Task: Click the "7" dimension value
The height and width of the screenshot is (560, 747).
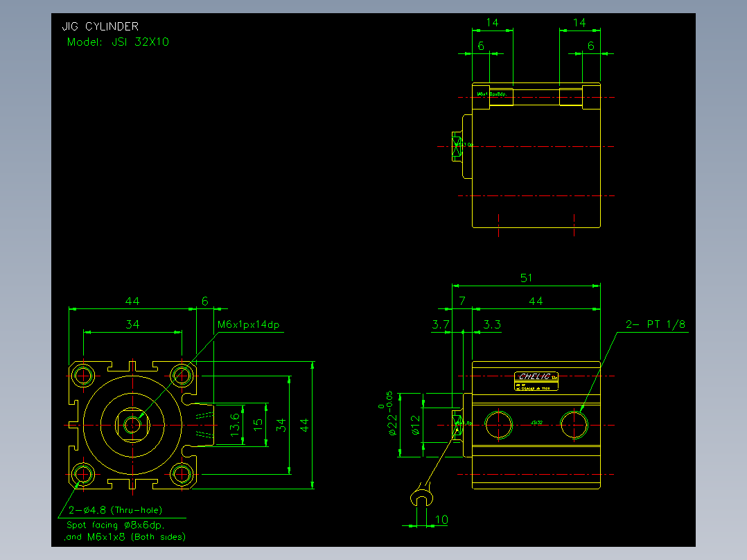Action: (x=462, y=301)
